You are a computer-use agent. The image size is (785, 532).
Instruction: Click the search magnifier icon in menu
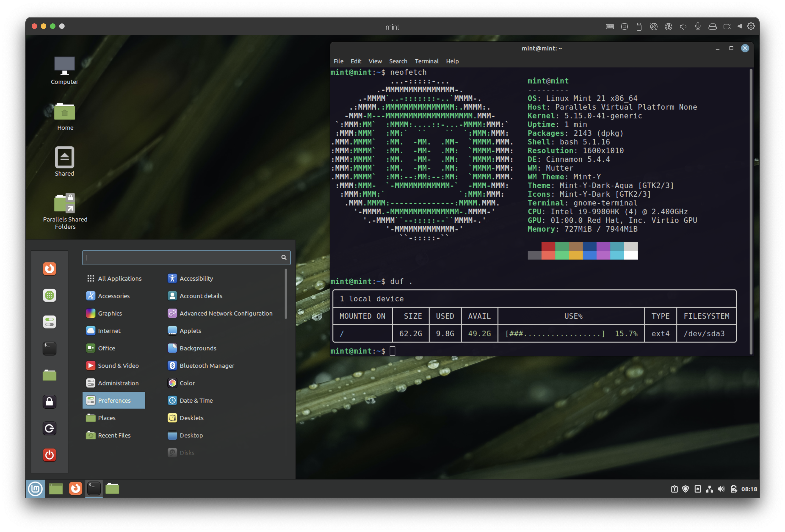284,258
